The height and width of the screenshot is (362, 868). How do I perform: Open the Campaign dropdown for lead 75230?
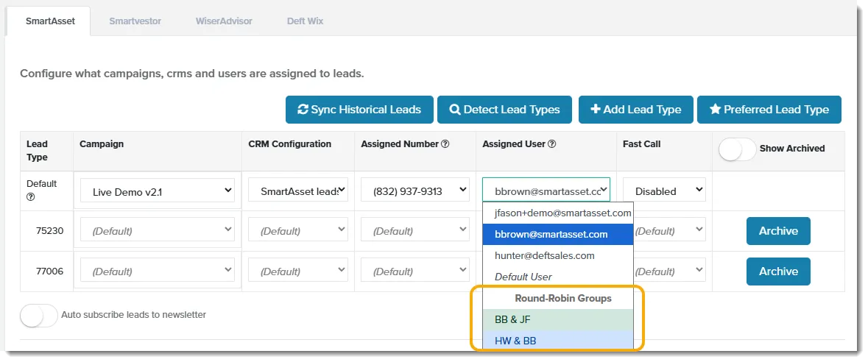pyautogui.click(x=158, y=230)
